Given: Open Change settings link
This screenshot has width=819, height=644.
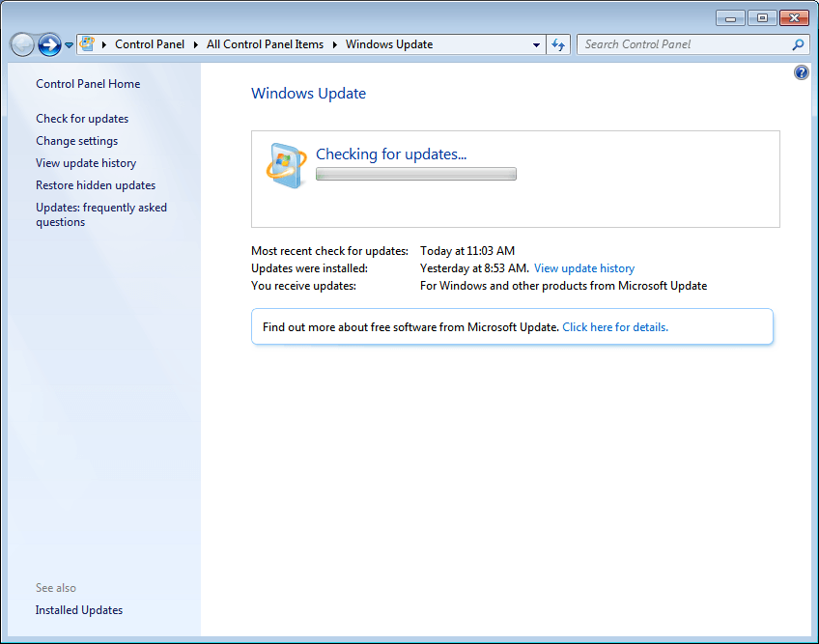Looking at the screenshot, I should [x=77, y=141].
